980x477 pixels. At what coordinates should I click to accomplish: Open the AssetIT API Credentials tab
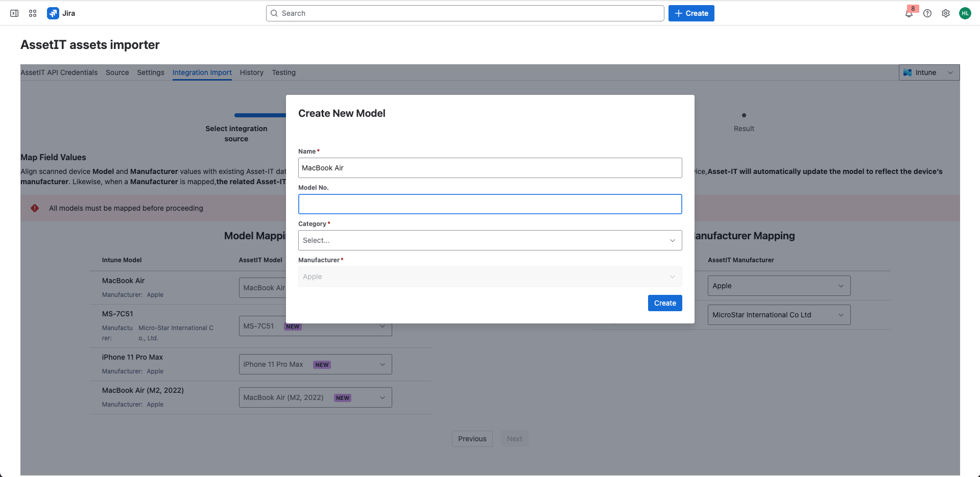click(x=59, y=72)
